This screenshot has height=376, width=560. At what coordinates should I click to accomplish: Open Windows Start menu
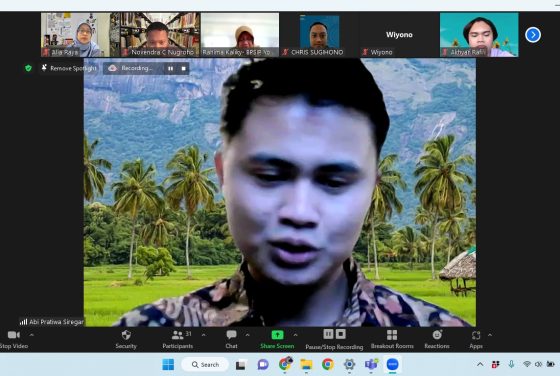168,364
